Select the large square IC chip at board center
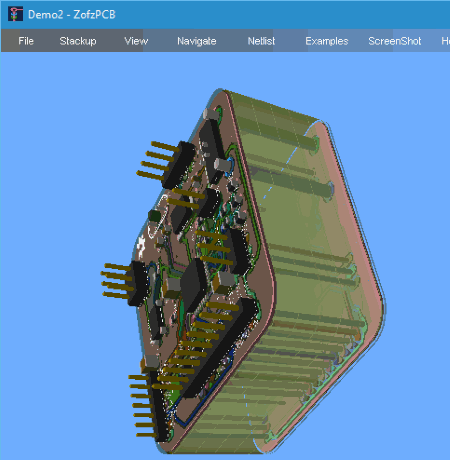Screen dimensions: 450x460 click(x=194, y=285)
